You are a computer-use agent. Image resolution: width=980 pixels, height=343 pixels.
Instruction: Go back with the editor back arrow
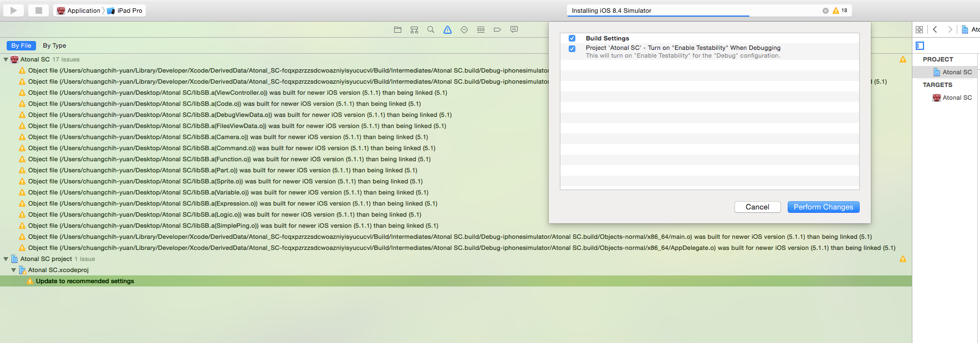tap(935, 29)
